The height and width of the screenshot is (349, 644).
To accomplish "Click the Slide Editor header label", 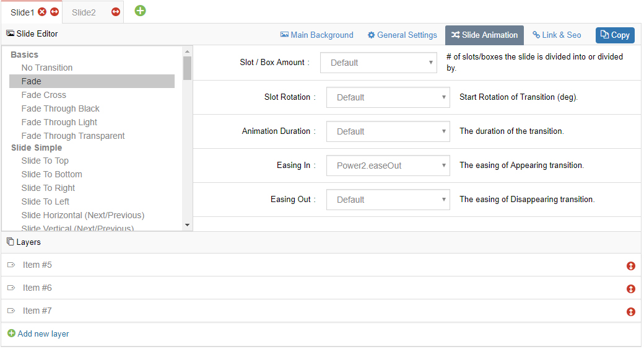I will coord(32,33).
